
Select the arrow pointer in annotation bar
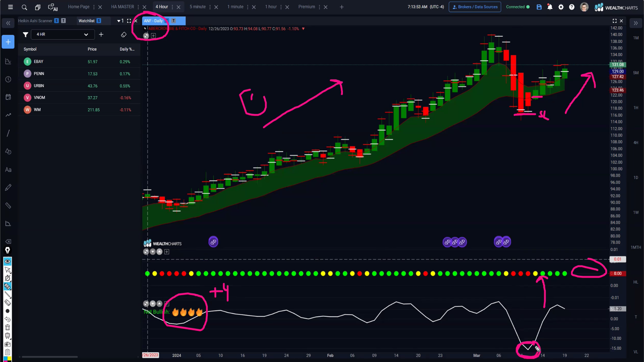(7, 270)
